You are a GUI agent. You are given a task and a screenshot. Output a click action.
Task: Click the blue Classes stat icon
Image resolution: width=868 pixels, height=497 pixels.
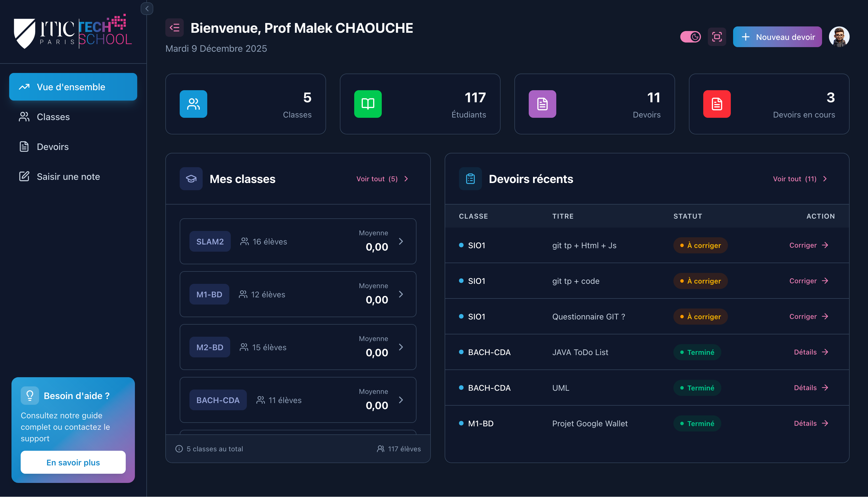[x=193, y=104]
